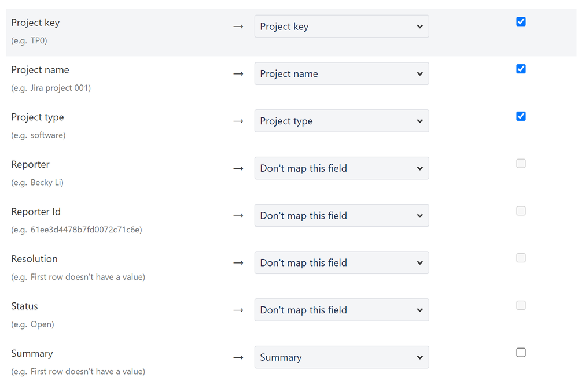Open the Status field mapping dropdown
The width and height of the screenshot is (578, 392).
click(341, 310)
